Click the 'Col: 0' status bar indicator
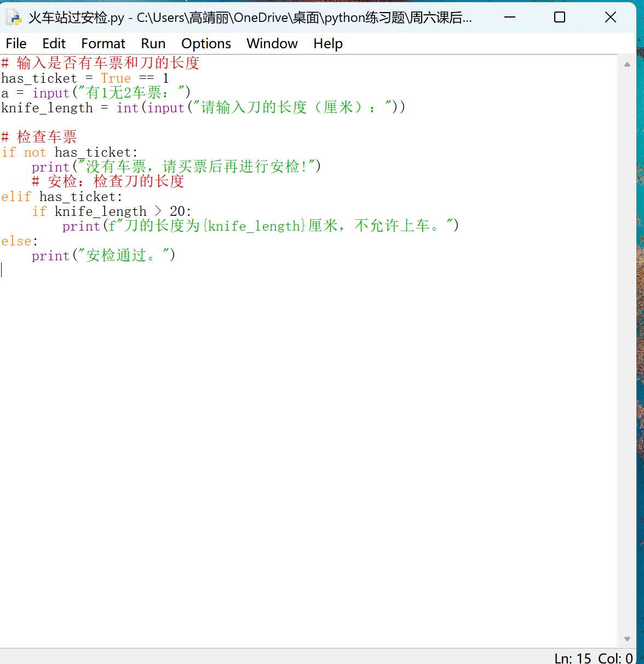 click(x=616, y=657)
